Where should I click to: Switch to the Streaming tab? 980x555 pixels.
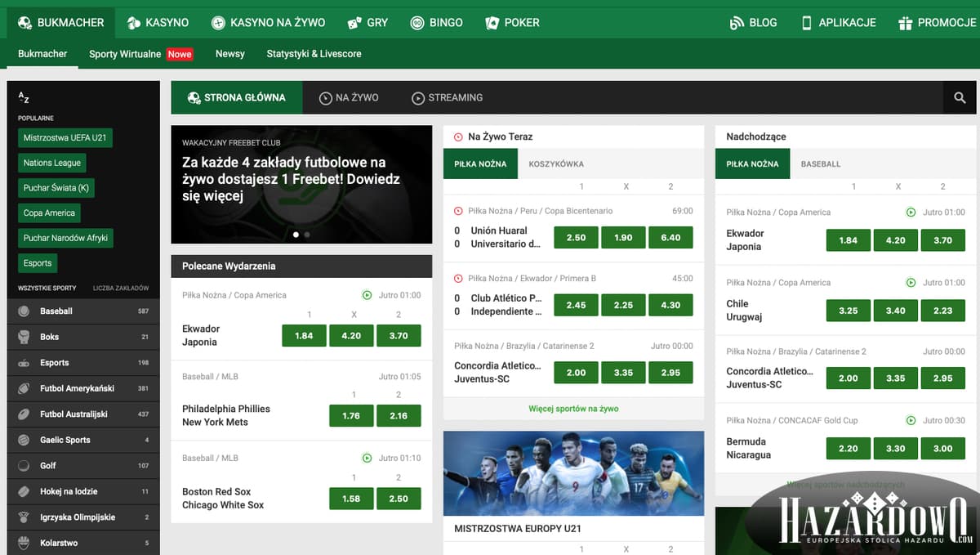click(448, 98)
